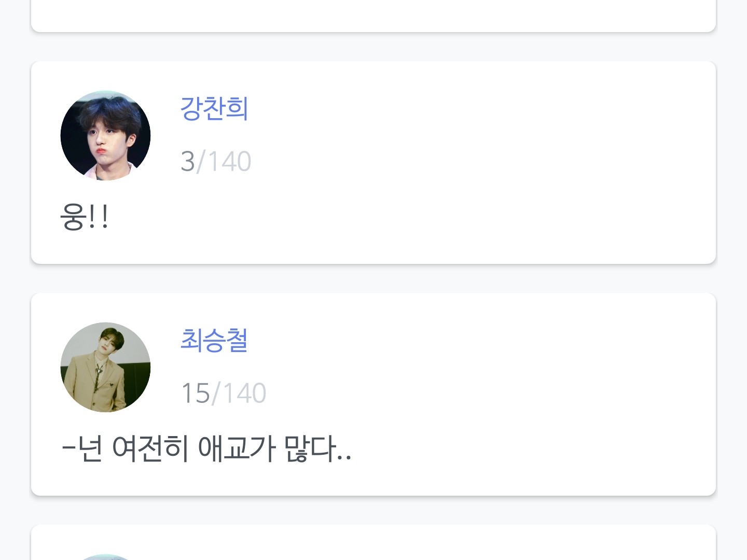This screenshot has height=560, width=747.
Task: Tap the cut-off avatar at bottom edge
Action: [105, 557]
